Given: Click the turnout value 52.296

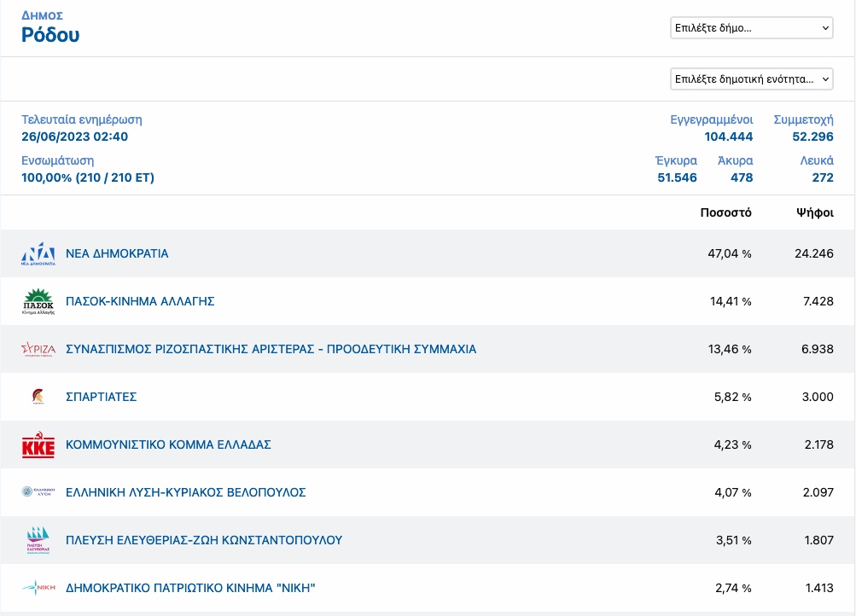Looking at the screenshot, I should point(812,137).
